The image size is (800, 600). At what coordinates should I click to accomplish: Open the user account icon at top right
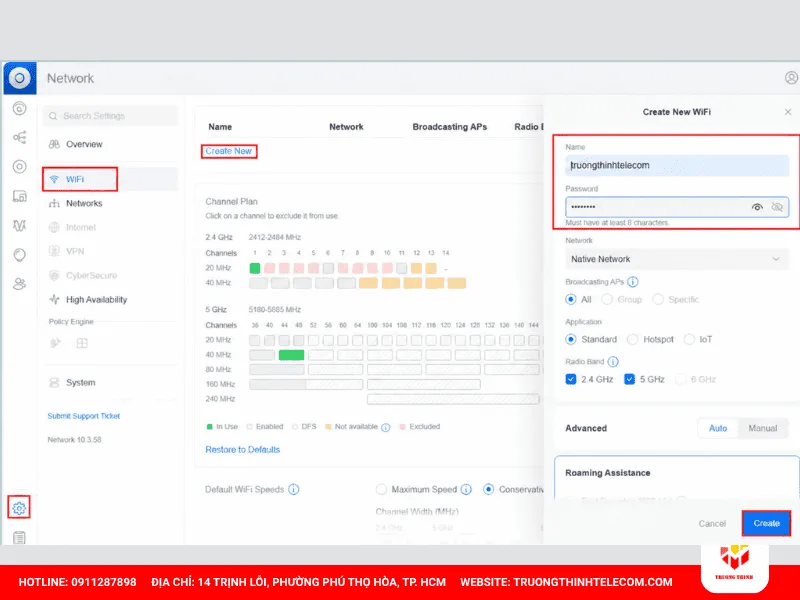point(791,78)
